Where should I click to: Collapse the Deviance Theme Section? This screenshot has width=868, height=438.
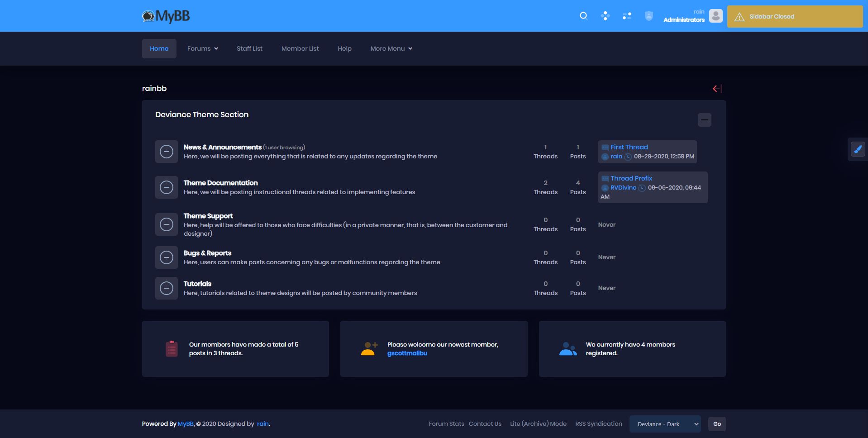pos(704,120)
